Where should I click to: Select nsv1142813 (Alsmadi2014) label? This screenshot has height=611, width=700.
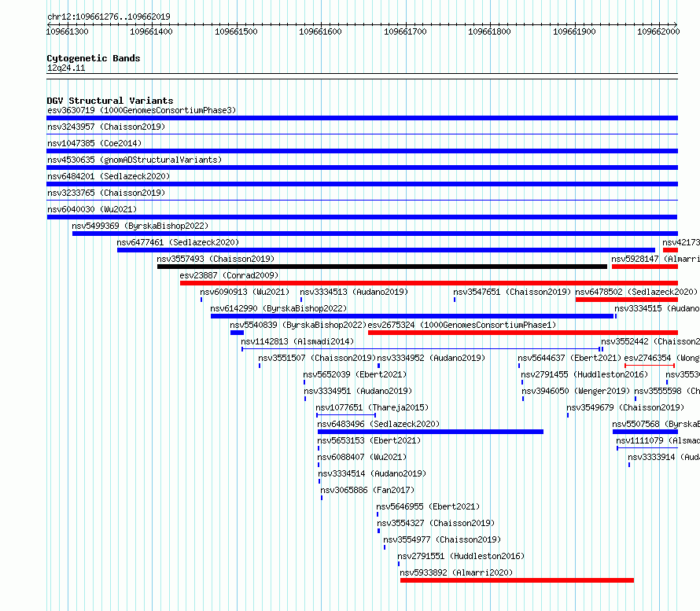click(x=297, y=341)
